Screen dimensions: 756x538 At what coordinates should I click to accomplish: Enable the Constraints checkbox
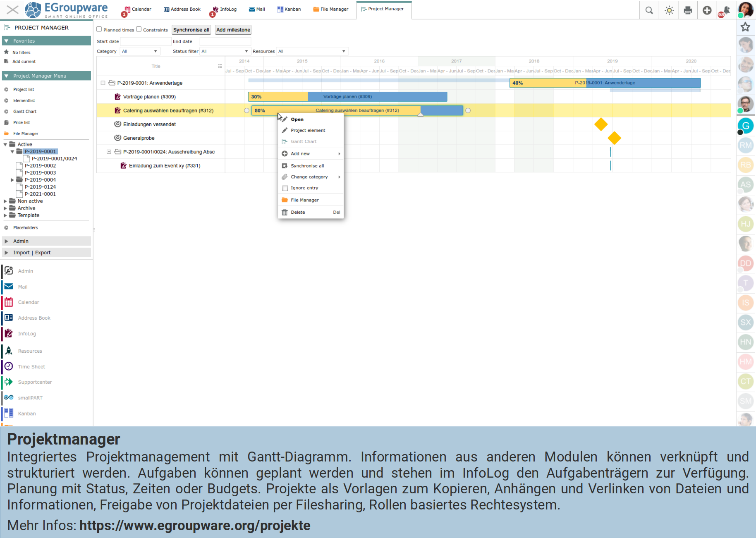(139, 29)
